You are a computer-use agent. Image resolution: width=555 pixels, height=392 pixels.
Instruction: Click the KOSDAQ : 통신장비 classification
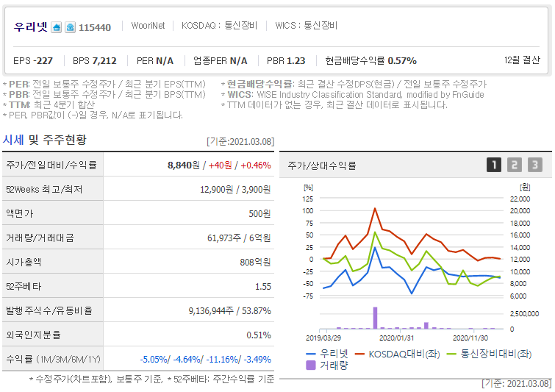coord(219,26)
